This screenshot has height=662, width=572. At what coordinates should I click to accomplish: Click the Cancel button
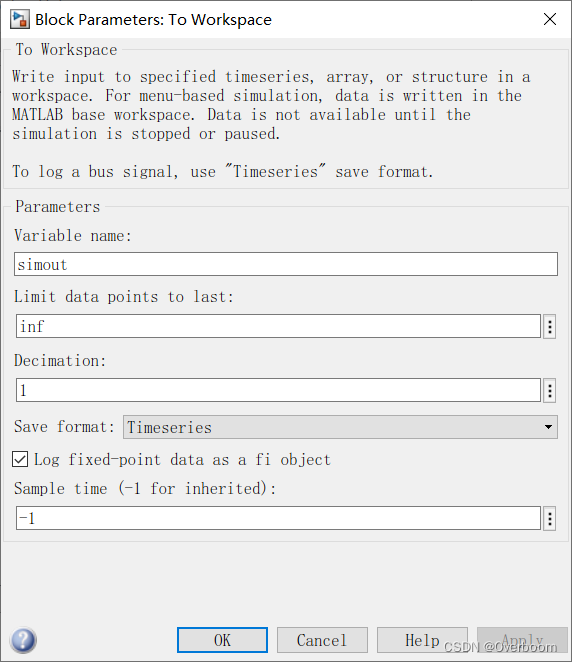coord(322,640)
